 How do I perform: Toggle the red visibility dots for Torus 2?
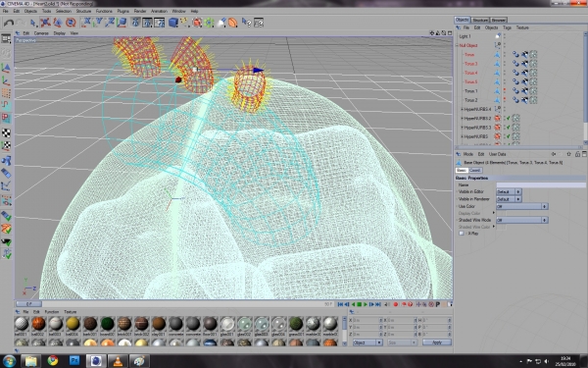tap(505, 100)
